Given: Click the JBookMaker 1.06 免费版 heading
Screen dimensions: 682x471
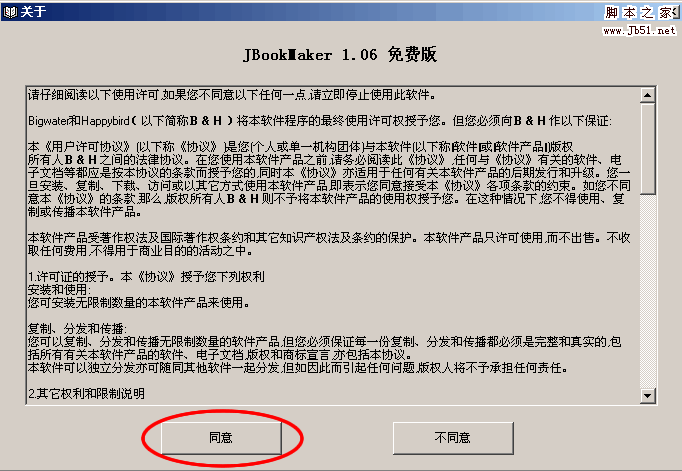Looking at the screenshot, I should pyautogui.click(x=340, y=54).
